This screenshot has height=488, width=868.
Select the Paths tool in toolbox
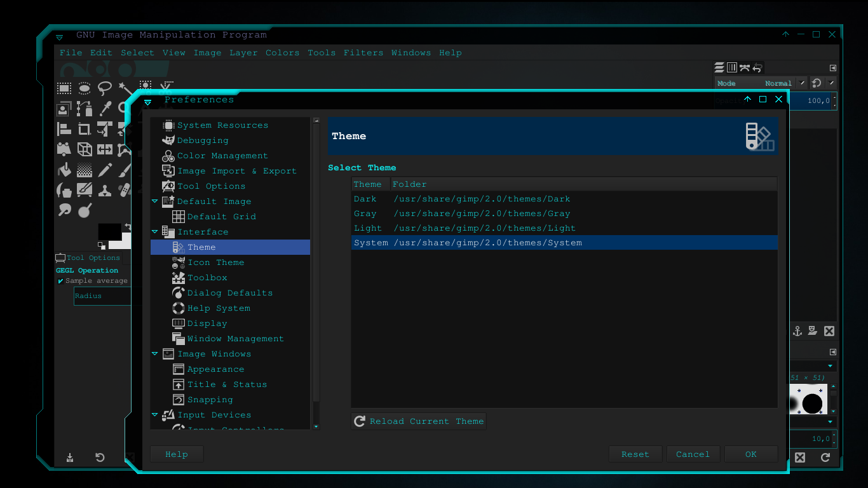point(85,109)
